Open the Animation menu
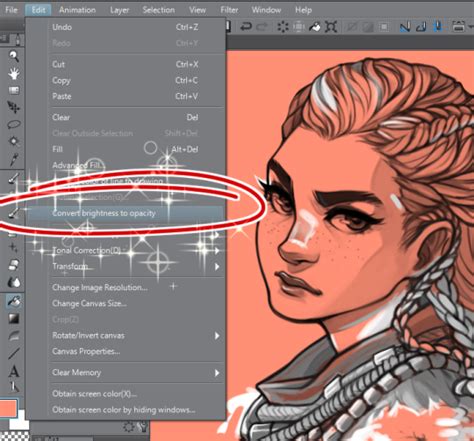Viewport: 474px width, 441px height. pos(77,10)
